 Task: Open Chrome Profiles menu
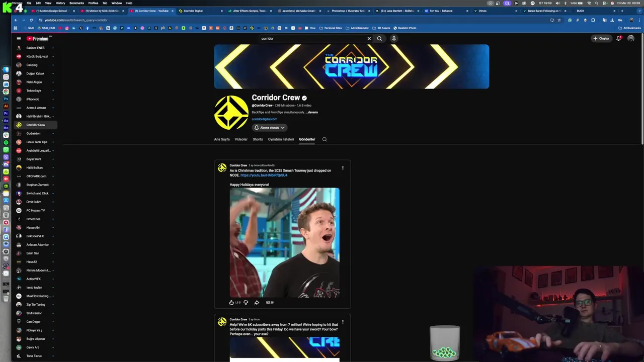(93, 3)
